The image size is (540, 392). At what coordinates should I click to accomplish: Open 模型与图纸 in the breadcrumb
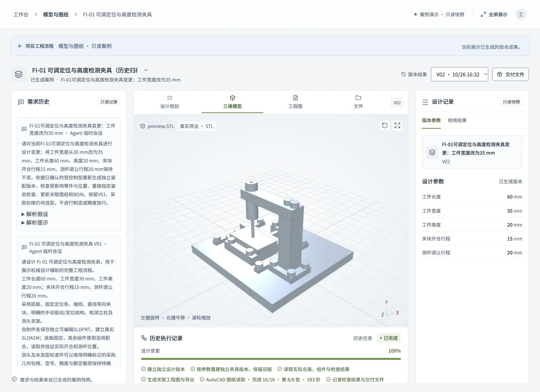point(56,15)
